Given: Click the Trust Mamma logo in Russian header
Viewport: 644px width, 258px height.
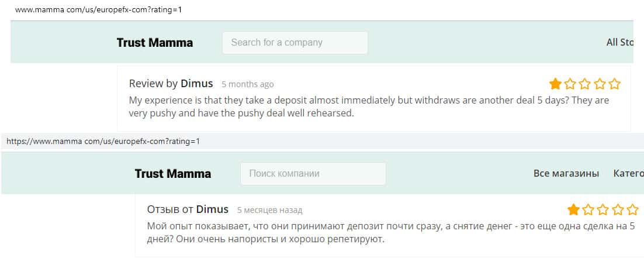Looking at the screenshot, I should [173, 174].
